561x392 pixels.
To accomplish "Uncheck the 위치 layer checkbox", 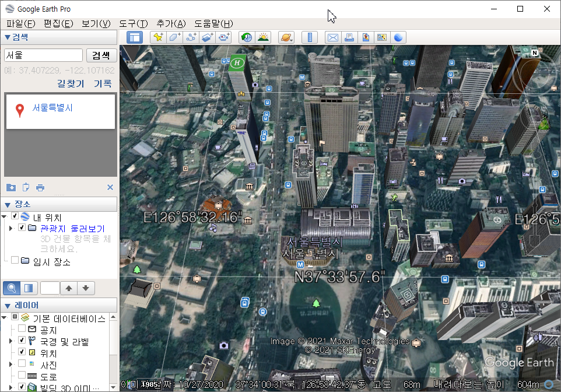I will click(22, 352).
